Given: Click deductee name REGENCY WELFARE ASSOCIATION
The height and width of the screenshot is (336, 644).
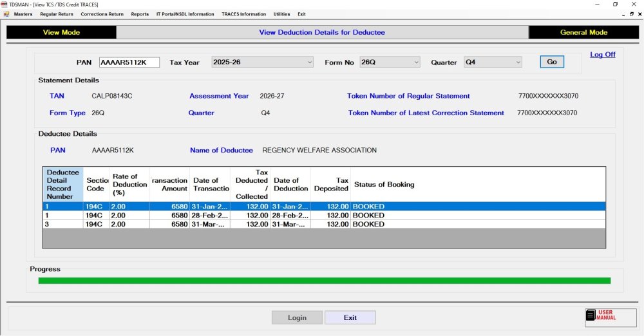Looking at the screenshot, I should coord(319,150).
